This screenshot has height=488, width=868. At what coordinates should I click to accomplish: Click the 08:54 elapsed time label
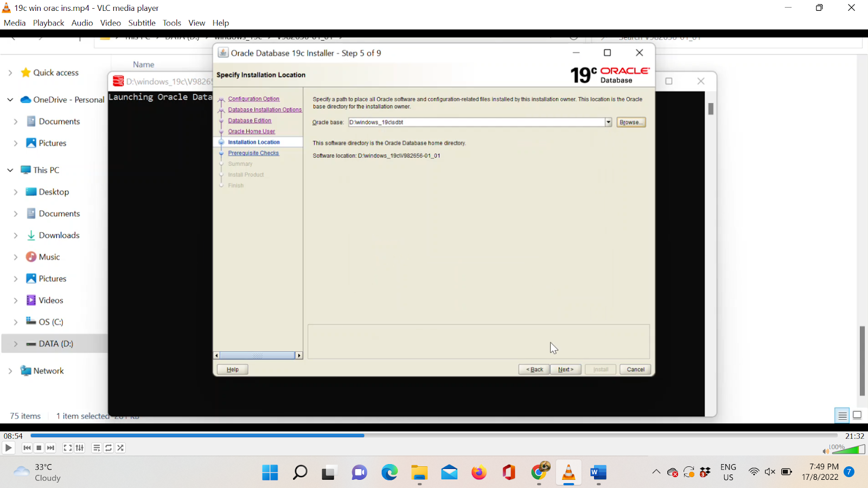point(13,436)
